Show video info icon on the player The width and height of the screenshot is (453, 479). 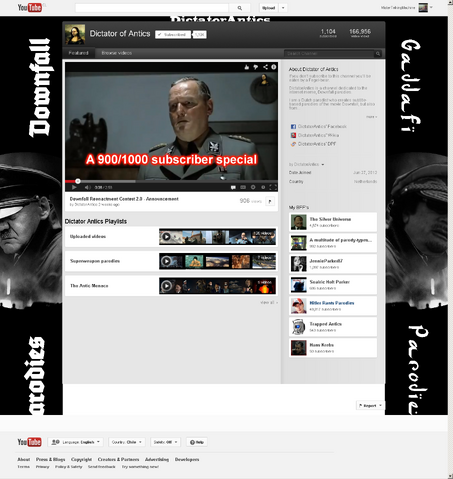pyautogui.click(x=274, y=67)
